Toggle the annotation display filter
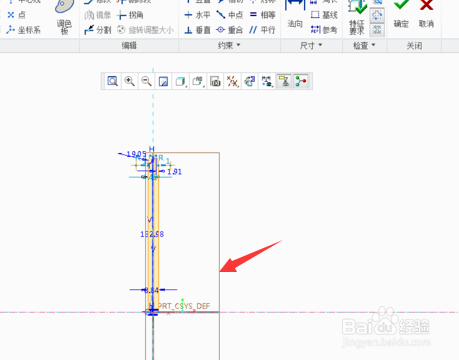This screenshot has width=459, height=360. pyautogui.click(x=284, y=81)
